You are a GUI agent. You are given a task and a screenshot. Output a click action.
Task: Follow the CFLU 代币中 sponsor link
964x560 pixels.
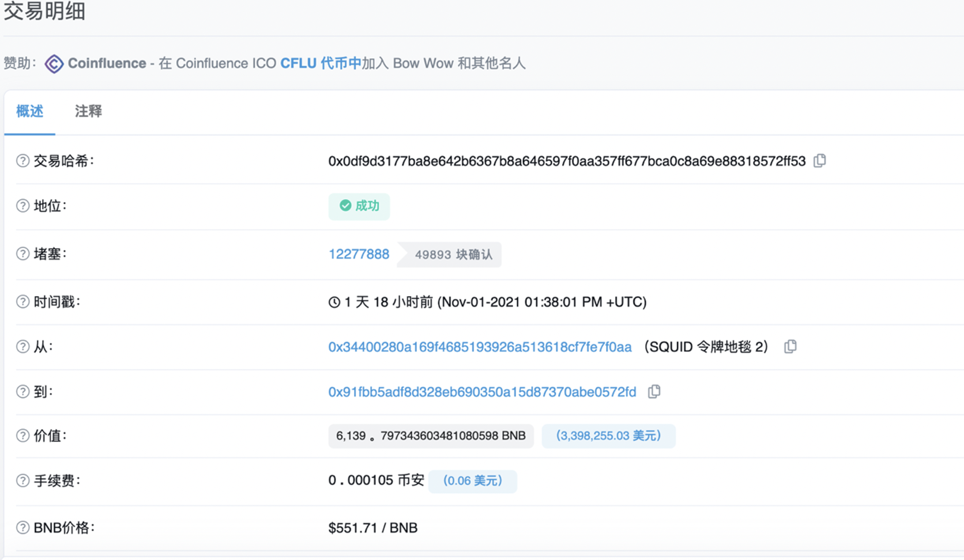tap(321, 63)
